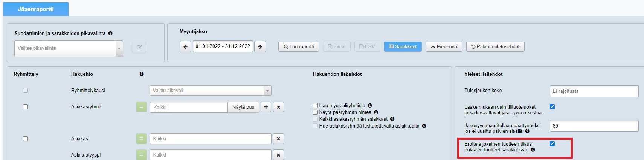This screenshot has height=160, width=644.
Task: Enable the Hae myös aliryhmistä checkbox
Action: (316, 106)
